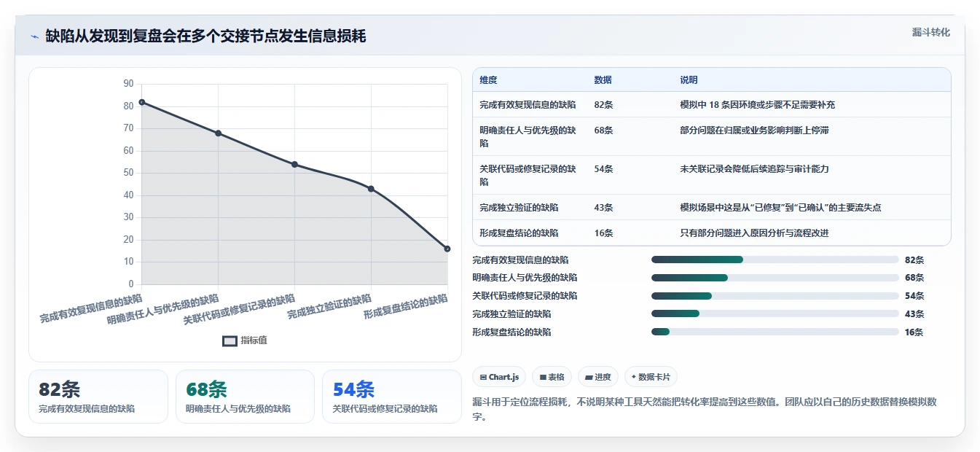Click y-axis tick label 90
This screenshot has width=980, height=452.
coord(128,84)
